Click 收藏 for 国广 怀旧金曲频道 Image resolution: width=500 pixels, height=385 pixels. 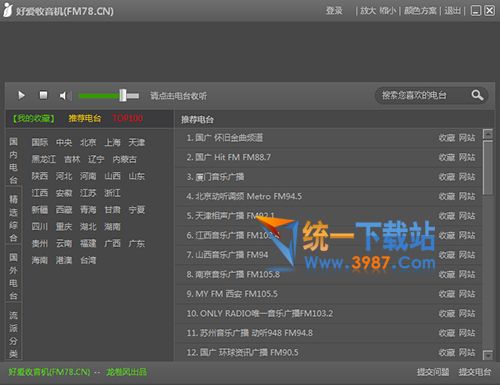pos(447,138)
